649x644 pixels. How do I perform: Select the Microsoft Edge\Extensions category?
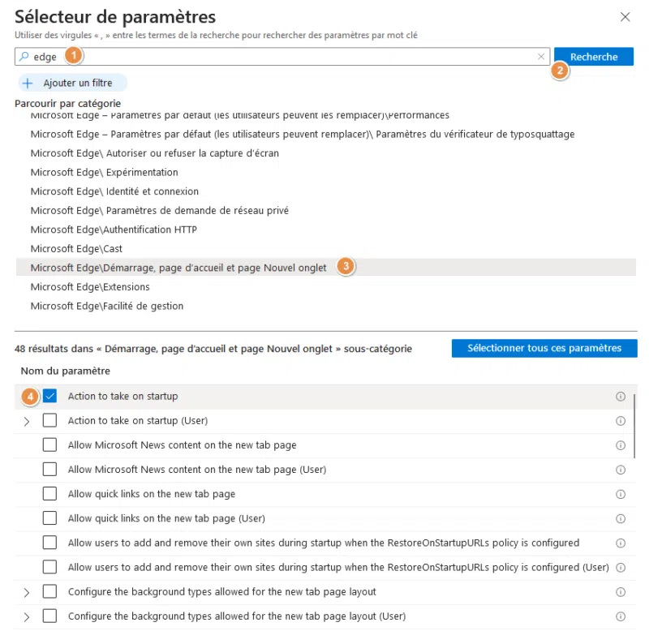pyautogui.click(x=89, y=286)
